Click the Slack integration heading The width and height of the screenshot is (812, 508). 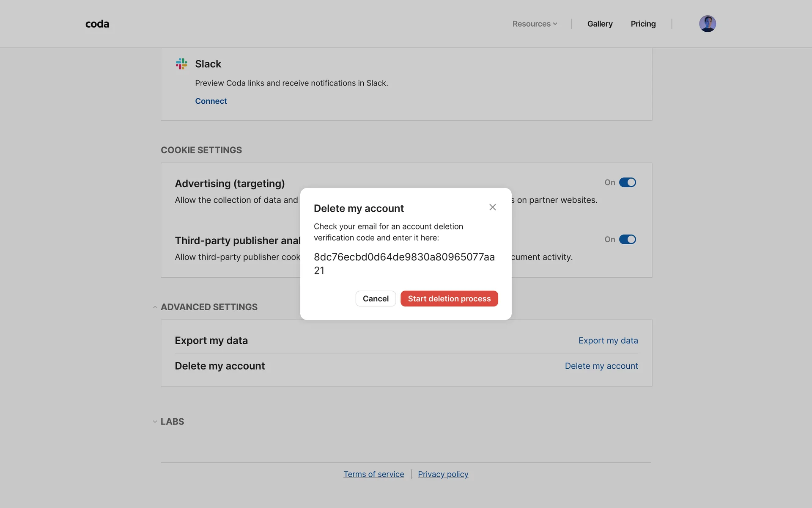click(208, 64)
